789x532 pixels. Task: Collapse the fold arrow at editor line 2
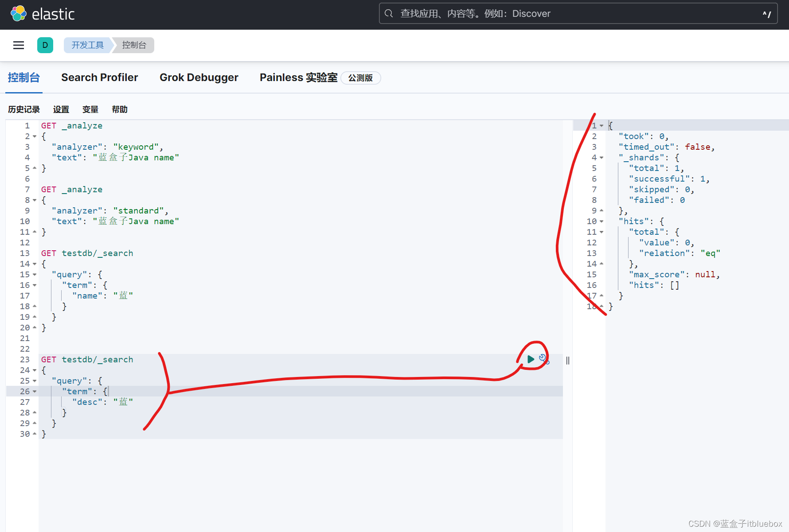(35, 136)
